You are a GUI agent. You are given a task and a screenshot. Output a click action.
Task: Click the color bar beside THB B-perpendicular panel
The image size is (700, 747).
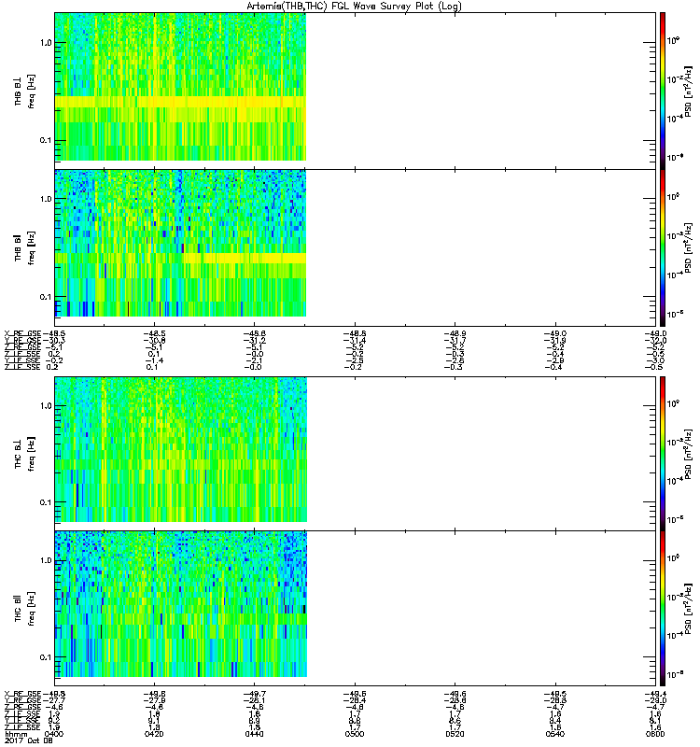point(663,91)
